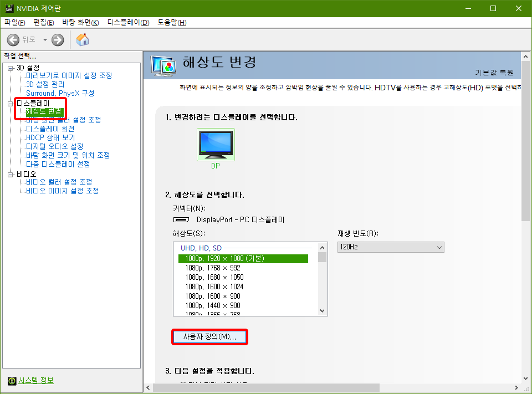Open 3D 설정 관리 page
Screen dimensions: 532x394
click(45, 84)
